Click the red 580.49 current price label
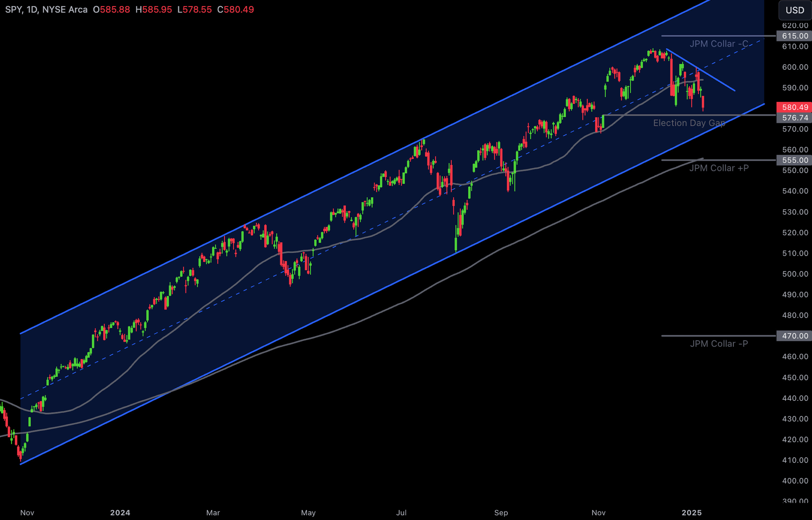 tap(795, 107)
